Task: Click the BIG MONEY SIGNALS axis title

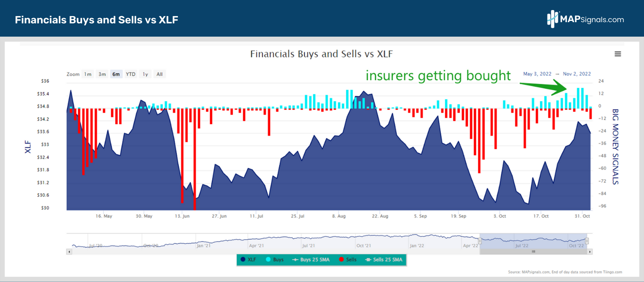Action: coord(615,147)
